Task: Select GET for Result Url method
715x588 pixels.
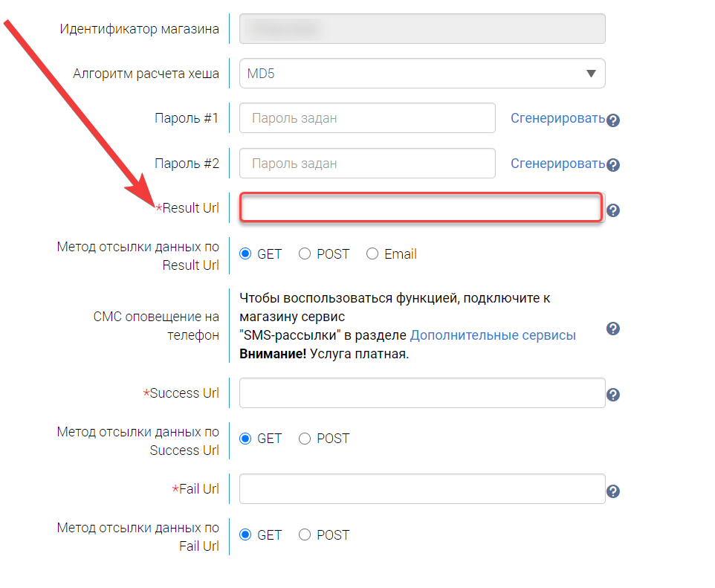Action: [x=246, y=254]
